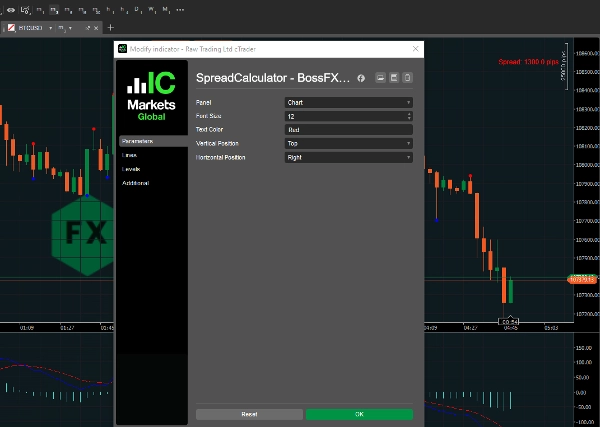Click the Horizontal Position label
Viewport: 600px width, 427px height.
coord(220,157)
